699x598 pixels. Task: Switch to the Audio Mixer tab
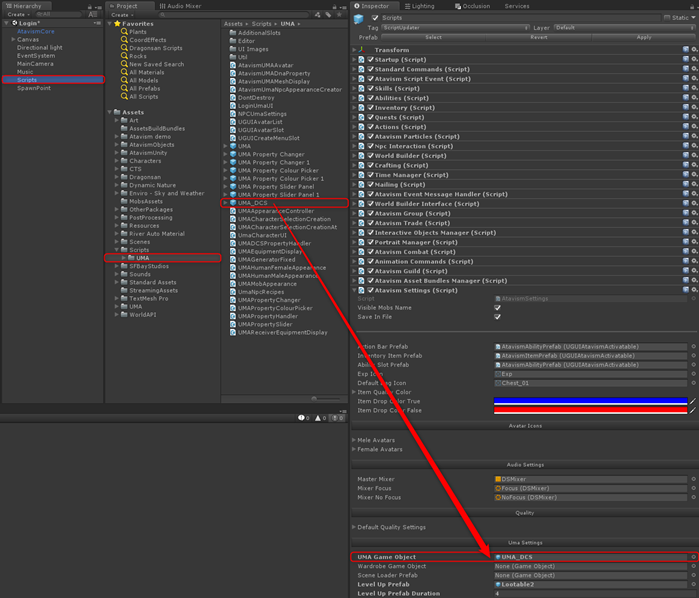pyautogui.click(x=180, y=6)
